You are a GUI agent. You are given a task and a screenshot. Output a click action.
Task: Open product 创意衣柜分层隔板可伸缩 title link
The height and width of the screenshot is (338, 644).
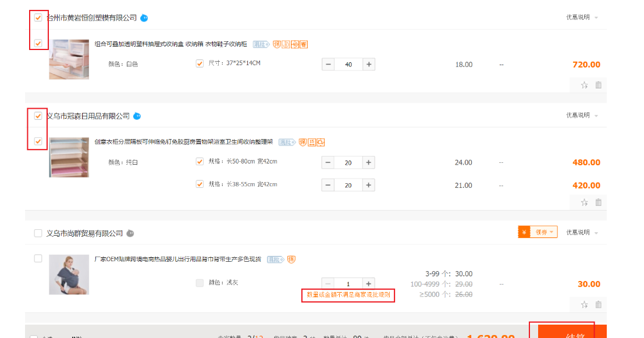tap(184, 142)
